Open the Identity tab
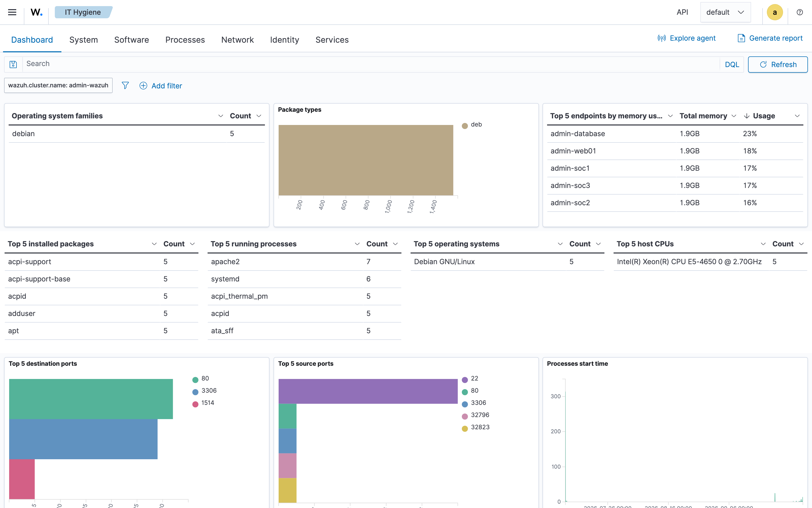The image size is (812, 508). click(284, 40)
